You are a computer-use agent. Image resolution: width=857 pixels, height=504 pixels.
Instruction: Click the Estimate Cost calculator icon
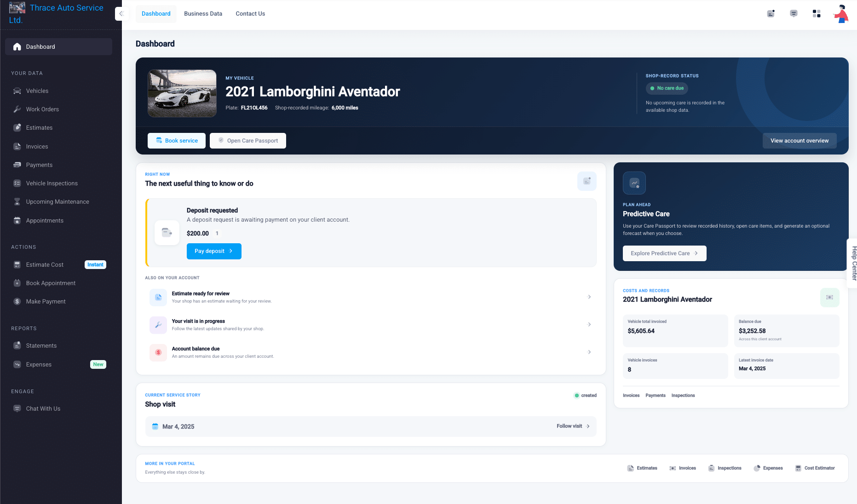pyautogui.click(x=17, y=265)
